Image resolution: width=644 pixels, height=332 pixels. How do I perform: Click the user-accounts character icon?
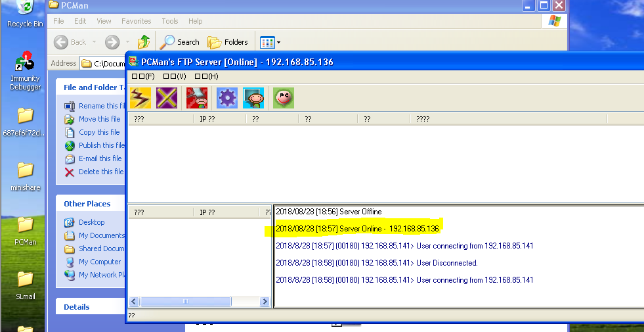253,97
